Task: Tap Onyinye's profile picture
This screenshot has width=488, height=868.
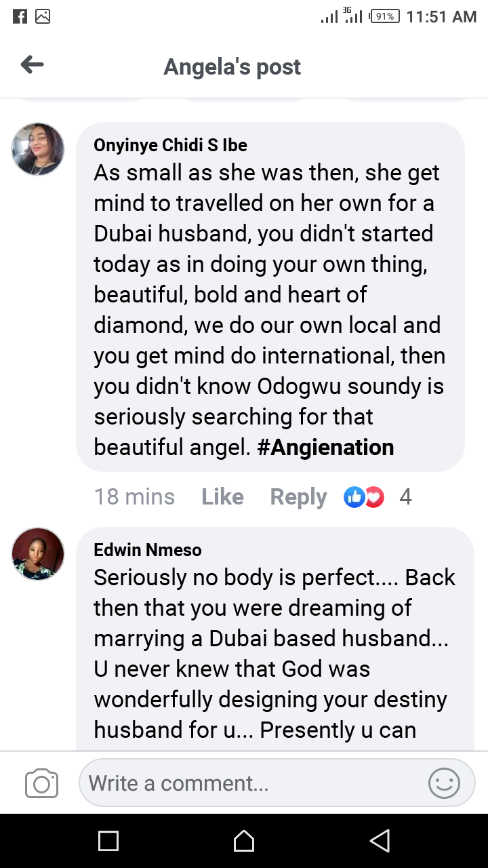Action: [38, 149]
